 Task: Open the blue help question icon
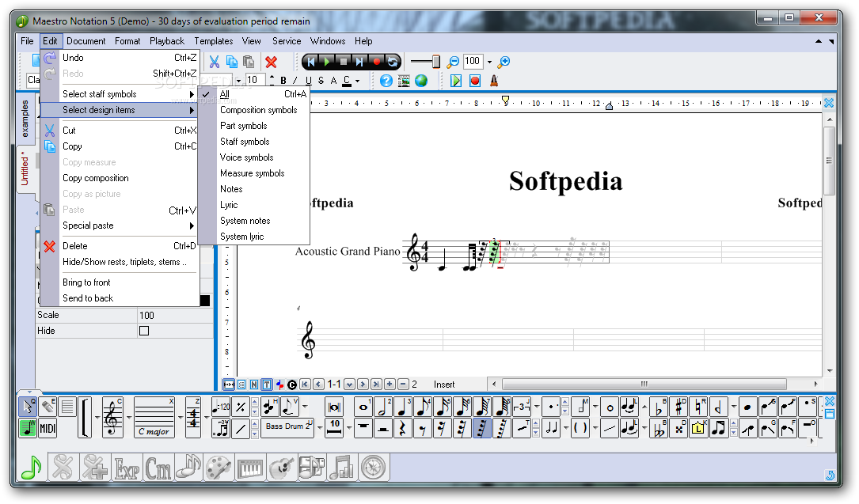(x=386, y=81)
